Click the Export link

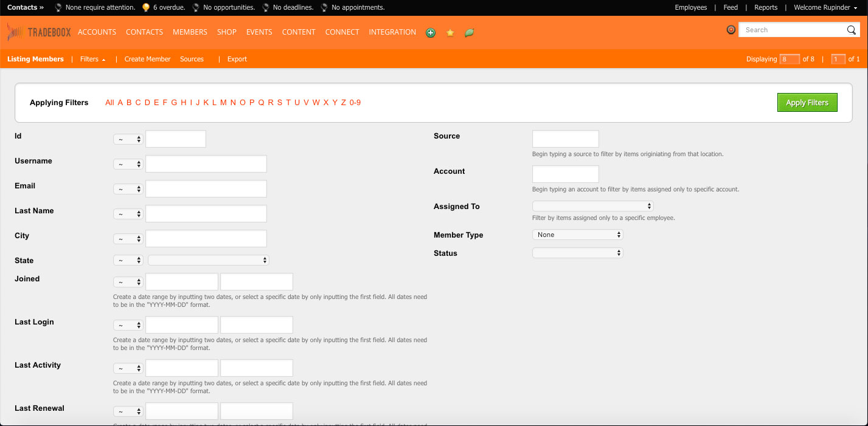[237, 59]
